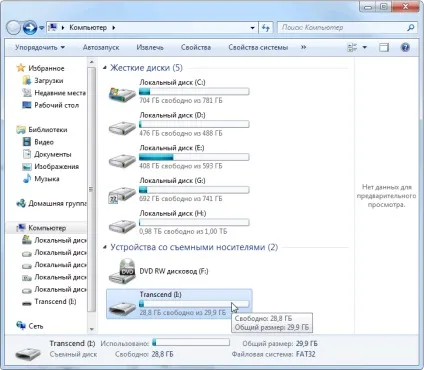Click the Музыка note icon
This screenshot has width=424, height=370.
click(x=27, y=179)
